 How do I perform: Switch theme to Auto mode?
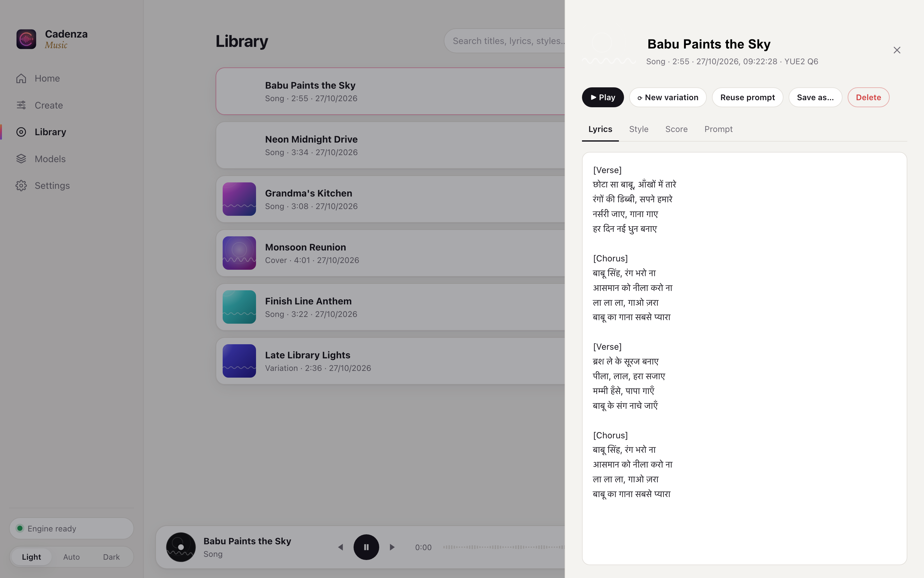(x=72, y=557)
